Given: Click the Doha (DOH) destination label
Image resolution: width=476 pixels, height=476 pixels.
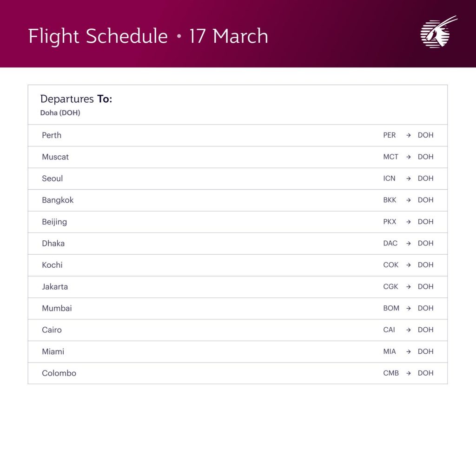Looking at the screenshot, I should [x=60, y=113].
